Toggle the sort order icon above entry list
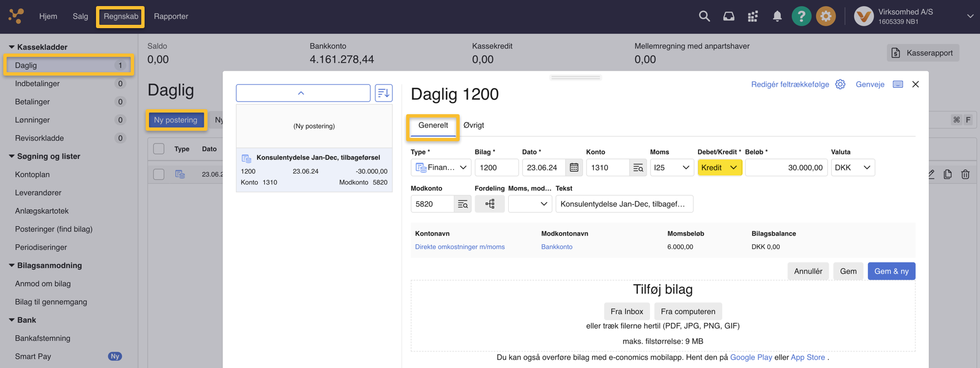The width and height of the screenshot is (980, 368). [x=384, y=93]
